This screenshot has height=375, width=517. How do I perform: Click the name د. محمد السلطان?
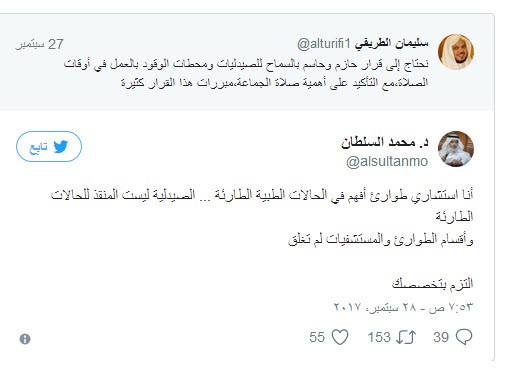click(x=385, y=142)
